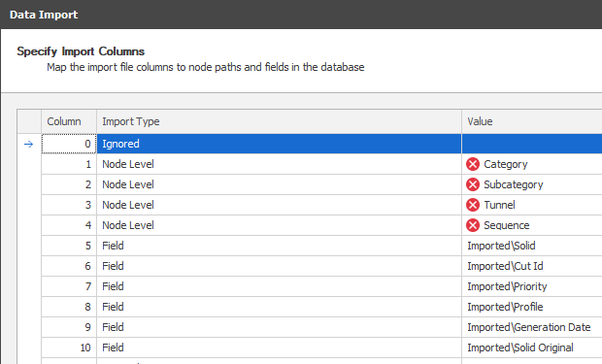
Task: Click the red error icon beside Subcategory
Action: [x=473, y=184]
